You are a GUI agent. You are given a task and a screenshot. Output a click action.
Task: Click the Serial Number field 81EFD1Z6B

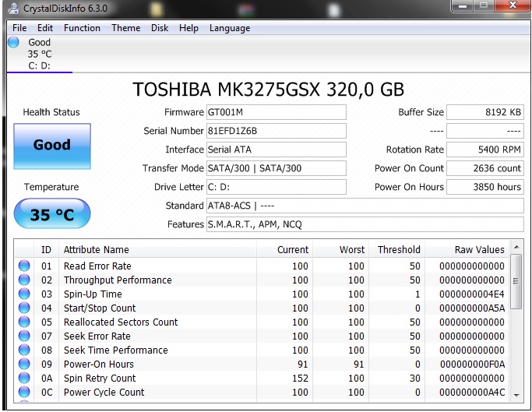click(277, 131)
